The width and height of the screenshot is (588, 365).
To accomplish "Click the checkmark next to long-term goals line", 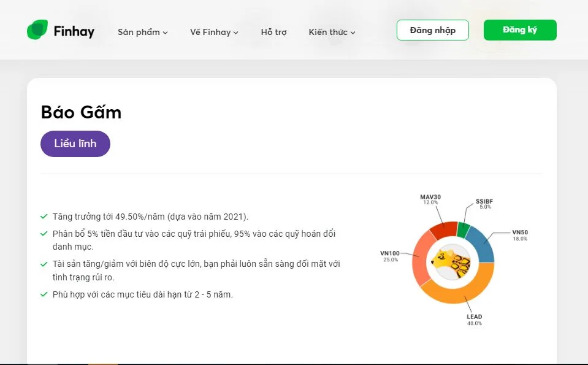I will [44, 294].
